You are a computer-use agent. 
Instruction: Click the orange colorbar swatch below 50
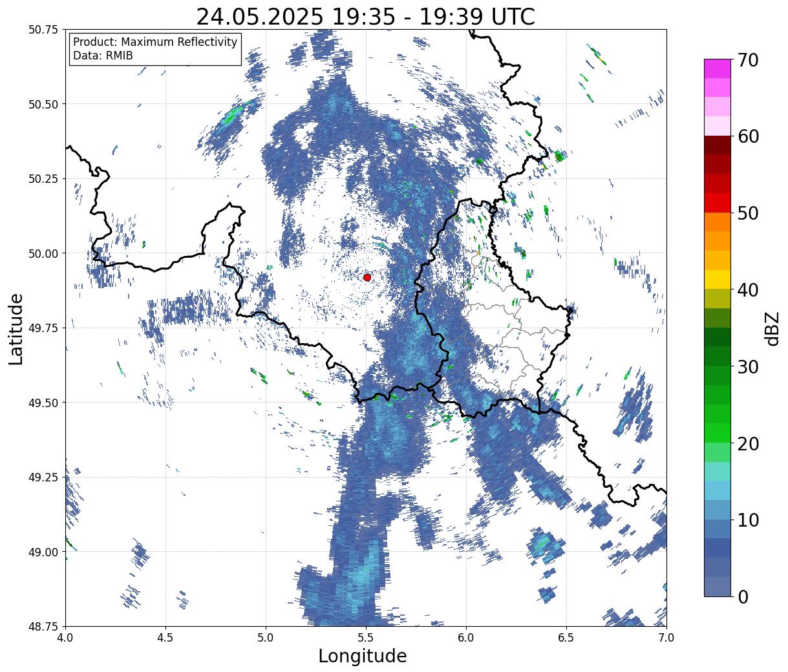coord(718,222)
